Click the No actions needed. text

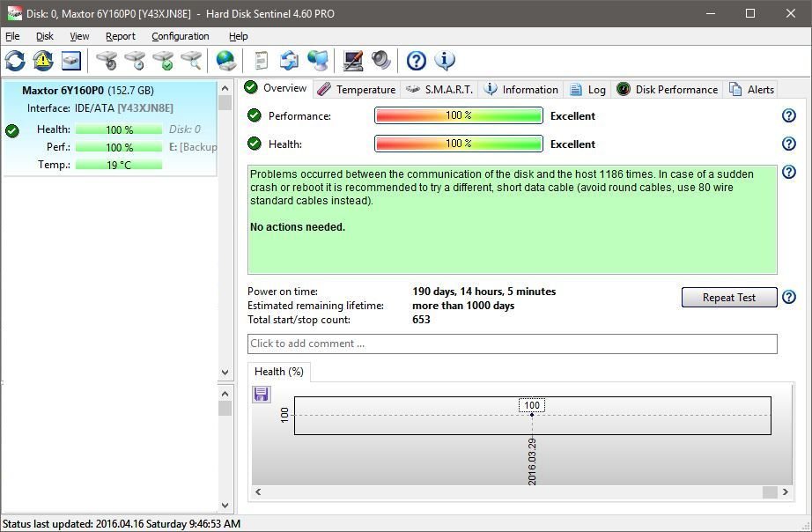298,227
